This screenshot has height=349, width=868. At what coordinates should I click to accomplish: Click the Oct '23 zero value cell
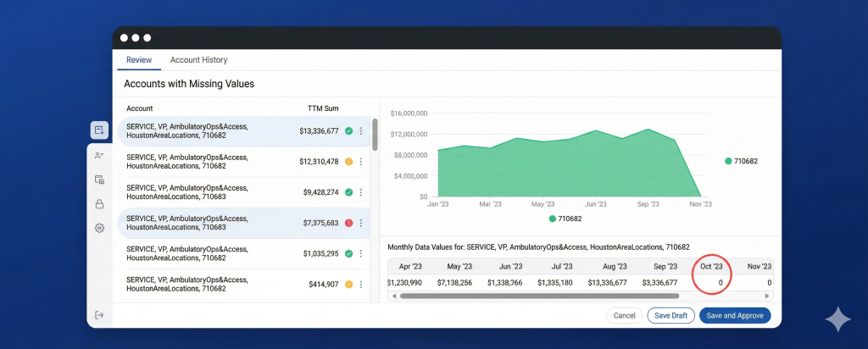click(x=721, y=282)
